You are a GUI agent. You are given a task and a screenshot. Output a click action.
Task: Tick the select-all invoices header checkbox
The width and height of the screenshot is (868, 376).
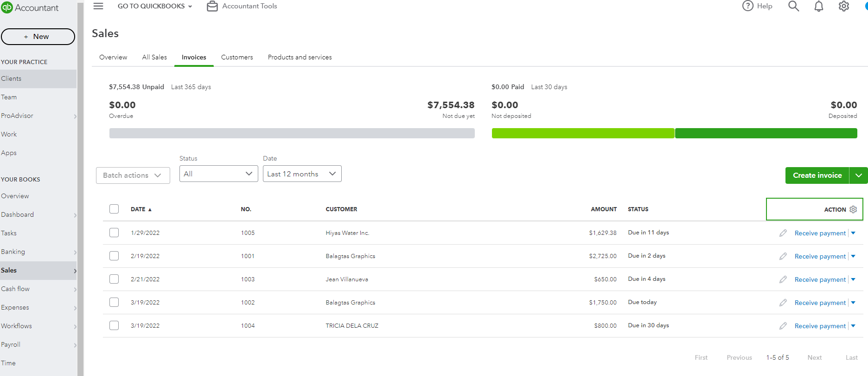[114, 209]
